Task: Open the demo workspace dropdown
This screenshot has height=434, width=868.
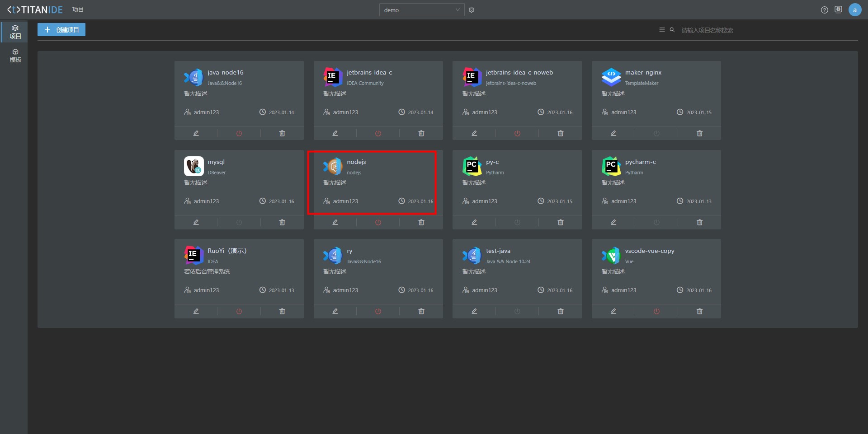Action: (421, 10)
